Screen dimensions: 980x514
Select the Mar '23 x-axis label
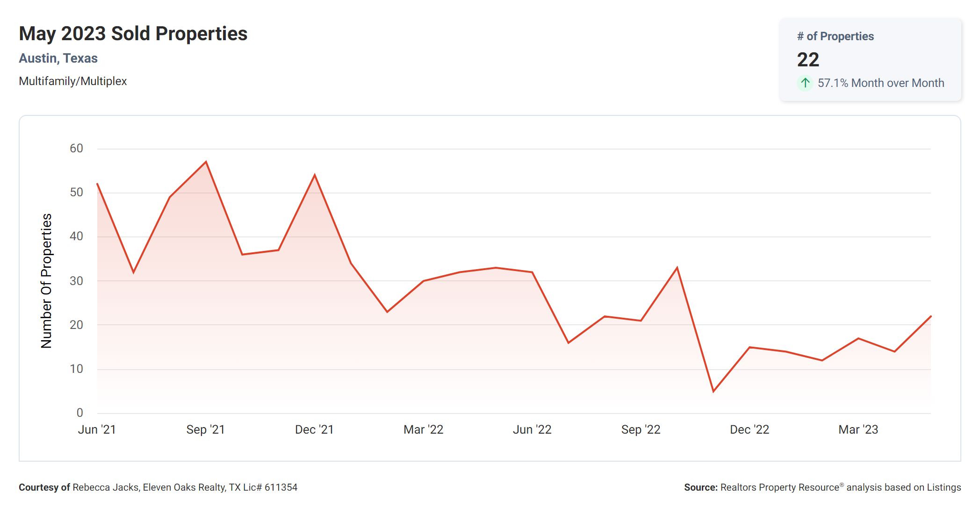(x=858, y=429)
